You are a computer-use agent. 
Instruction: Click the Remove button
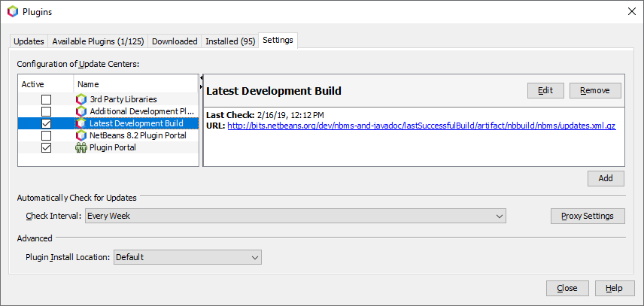(595, 91)
